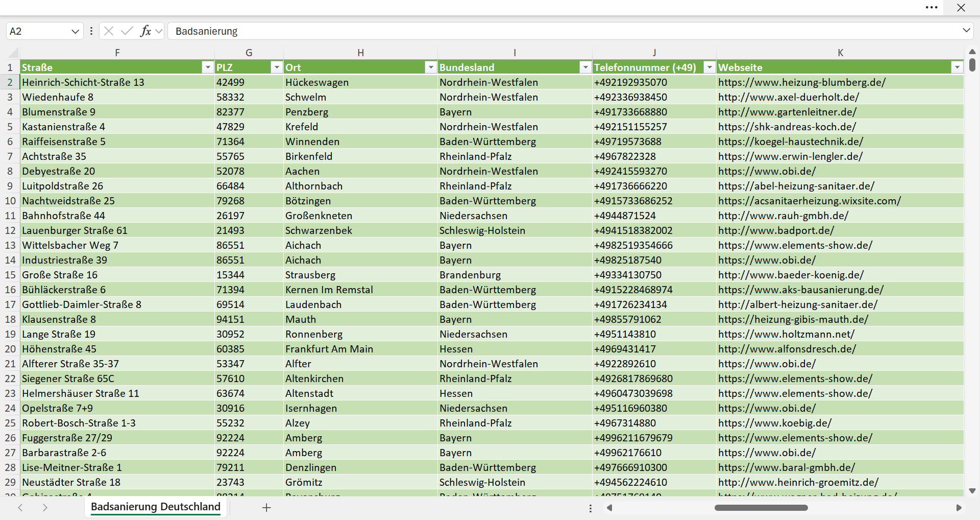Open the Bundesland filter dropdown
The image size is (980, 520).
pyautogui.click(x=585, y=67)
